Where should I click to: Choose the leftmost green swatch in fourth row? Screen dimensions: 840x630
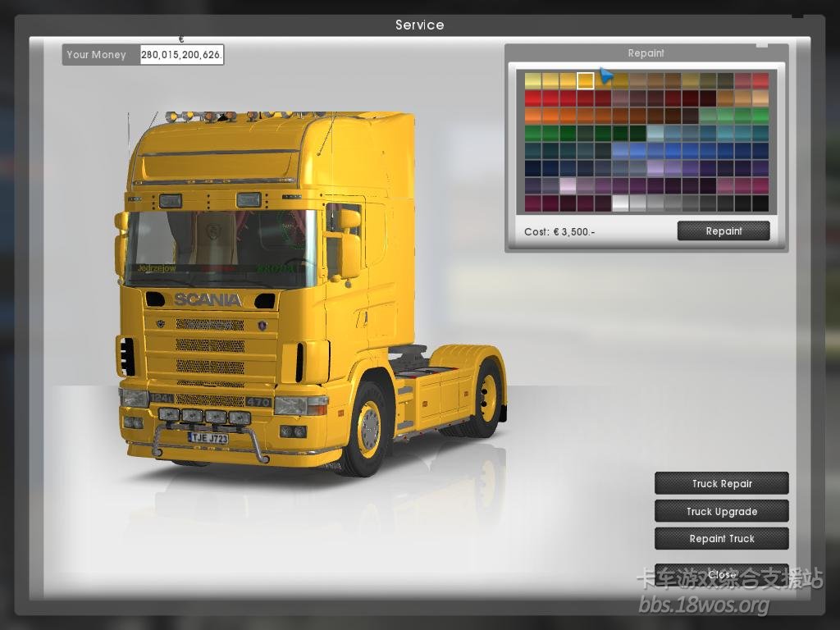click(x=532, y=133)
